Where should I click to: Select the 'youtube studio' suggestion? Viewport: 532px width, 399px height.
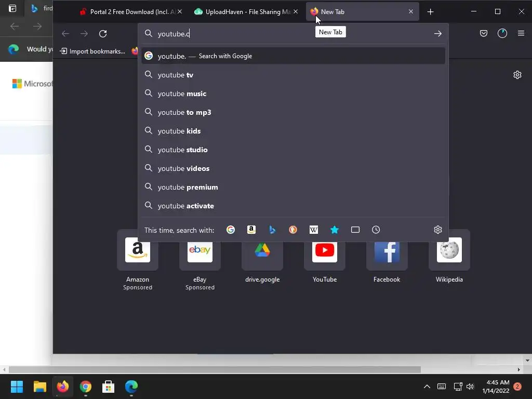(293, 150)
